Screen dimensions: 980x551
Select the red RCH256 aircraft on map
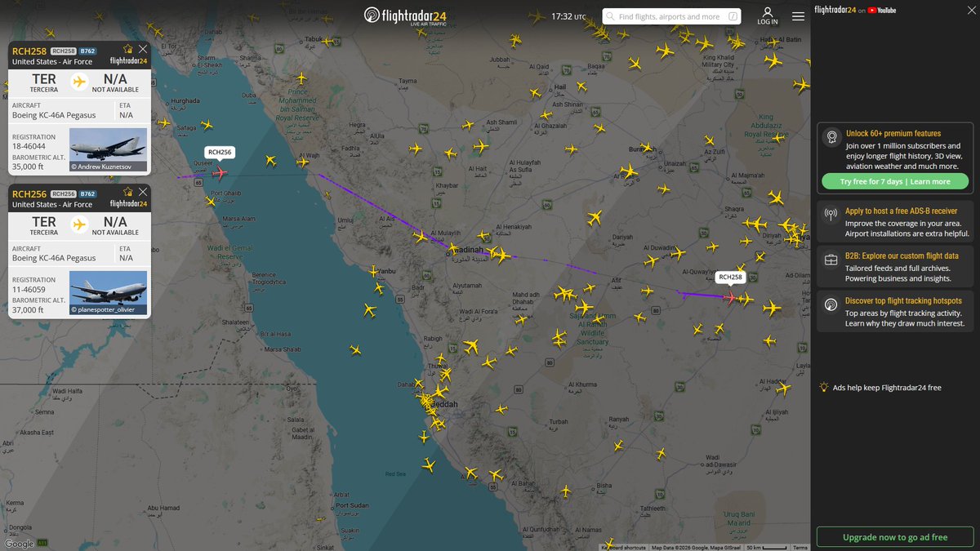218,172
